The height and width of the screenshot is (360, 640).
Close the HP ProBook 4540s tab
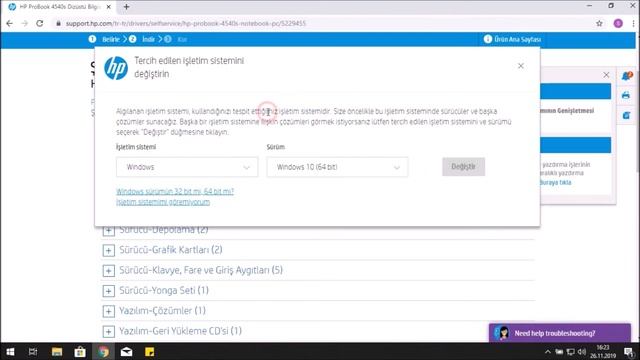click(109, 7)
